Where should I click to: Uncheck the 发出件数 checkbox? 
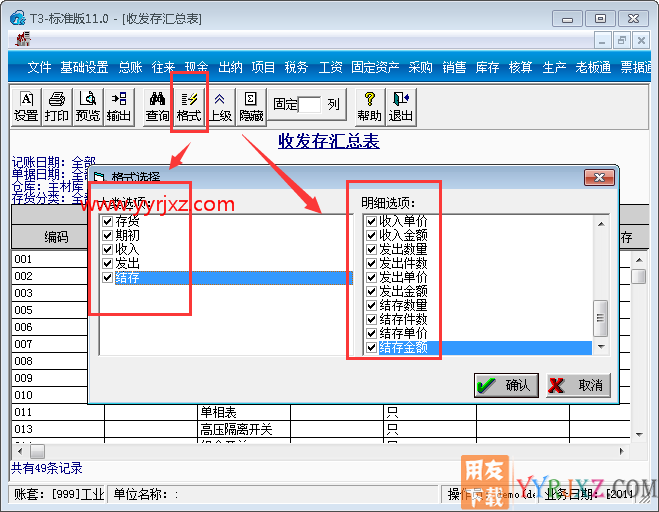click(371, 263)
